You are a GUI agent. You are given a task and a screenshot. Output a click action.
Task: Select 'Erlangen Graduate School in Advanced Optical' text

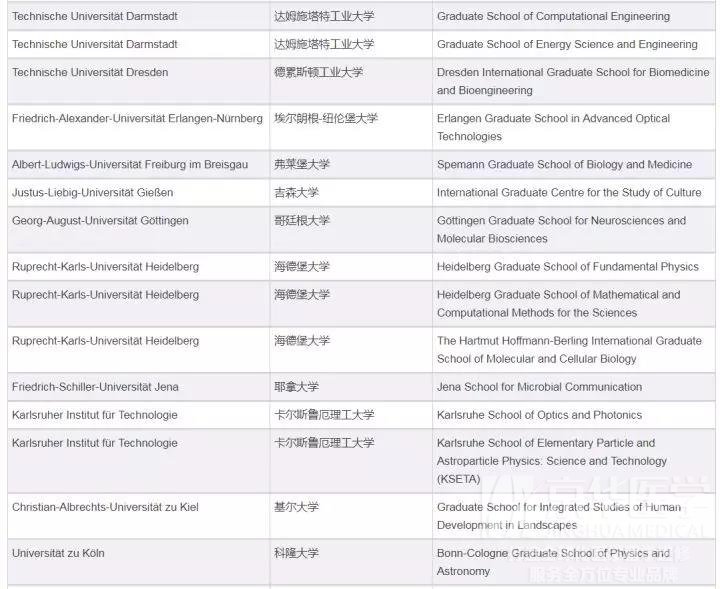[553, 118]
